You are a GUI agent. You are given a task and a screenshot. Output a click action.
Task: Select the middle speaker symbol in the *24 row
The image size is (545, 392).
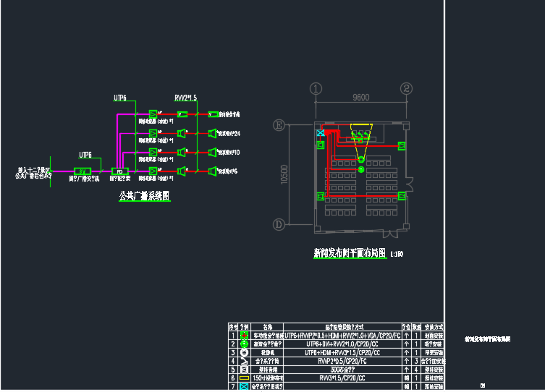point(182,133)
